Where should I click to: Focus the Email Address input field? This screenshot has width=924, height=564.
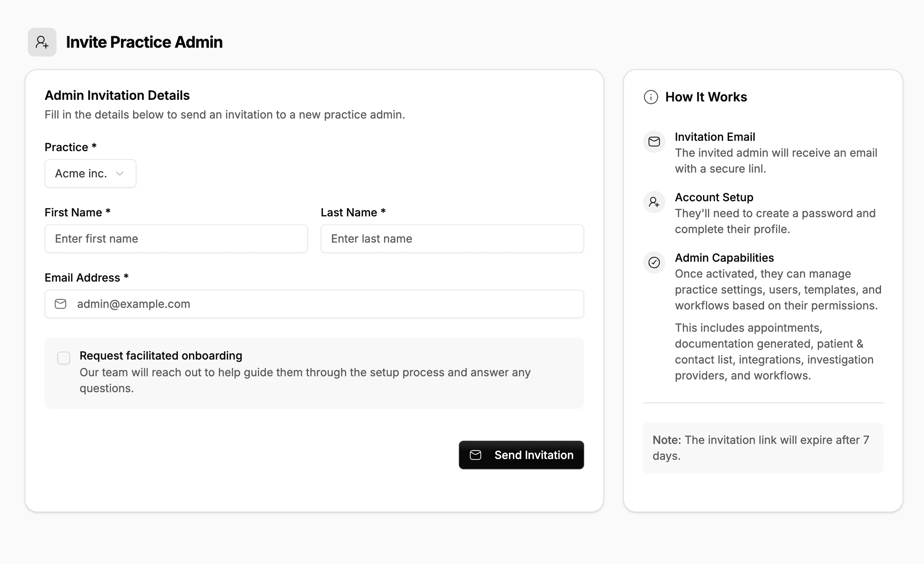point(314,304)
